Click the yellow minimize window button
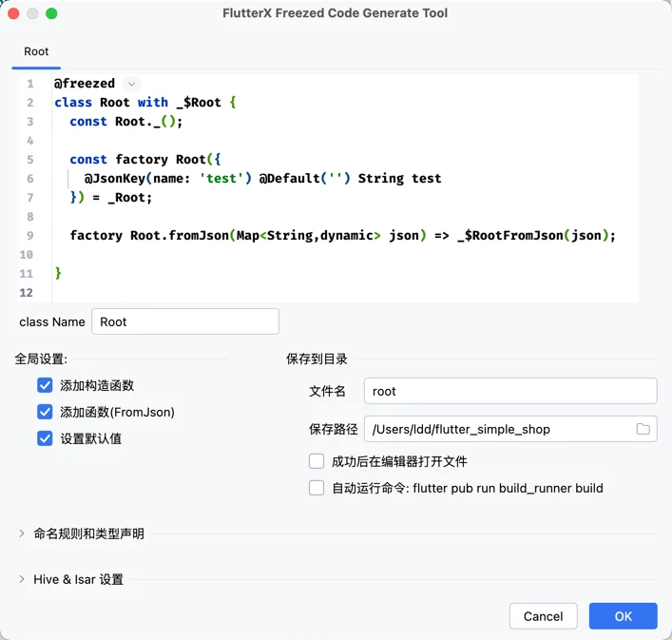The width and height of the screenshot is (672, 640). click(x=32, y=13)
